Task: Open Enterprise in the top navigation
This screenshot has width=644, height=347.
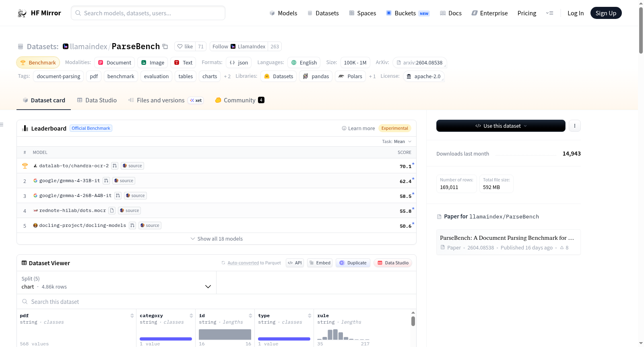Action: [489, 13]
